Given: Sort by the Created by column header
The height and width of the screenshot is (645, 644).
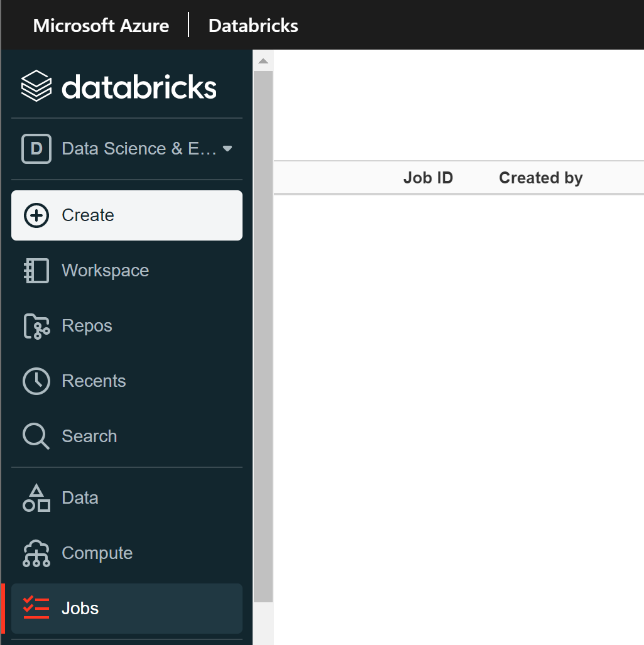Looking at the screenshot, I should click(x=540, y=178).
